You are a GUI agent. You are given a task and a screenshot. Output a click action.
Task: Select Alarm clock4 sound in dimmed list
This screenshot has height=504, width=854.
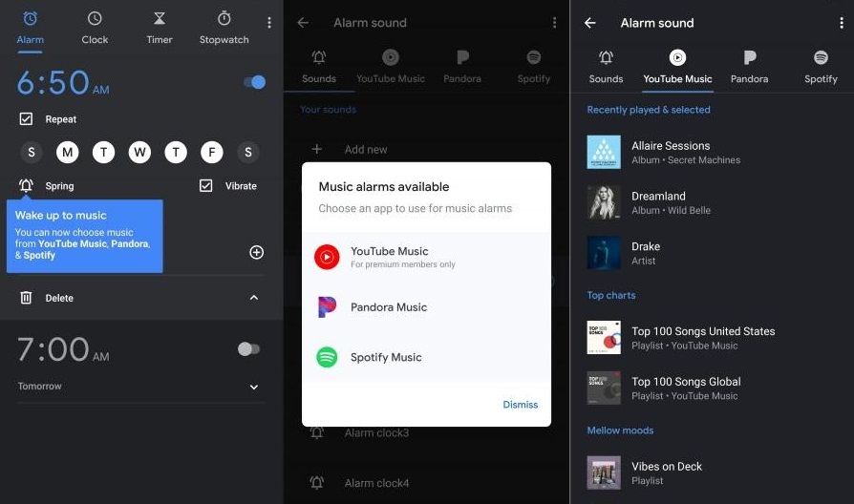(426, 483)
